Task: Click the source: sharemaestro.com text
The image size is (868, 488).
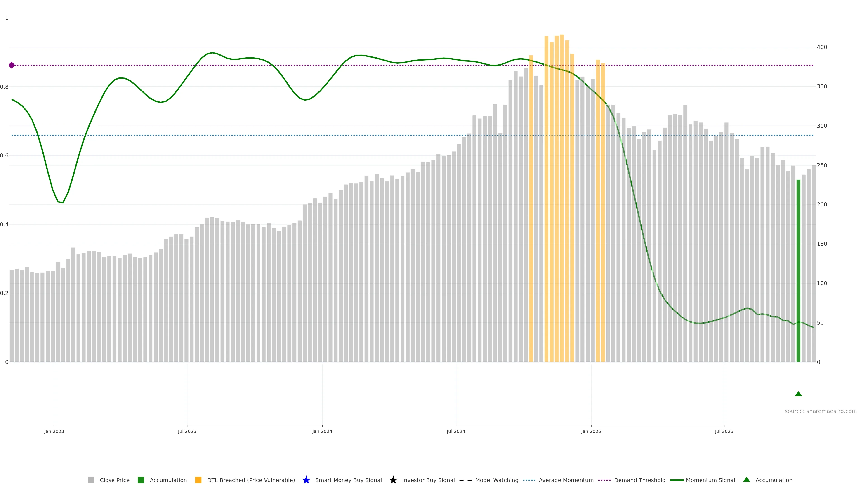Action: pos(821,411)
